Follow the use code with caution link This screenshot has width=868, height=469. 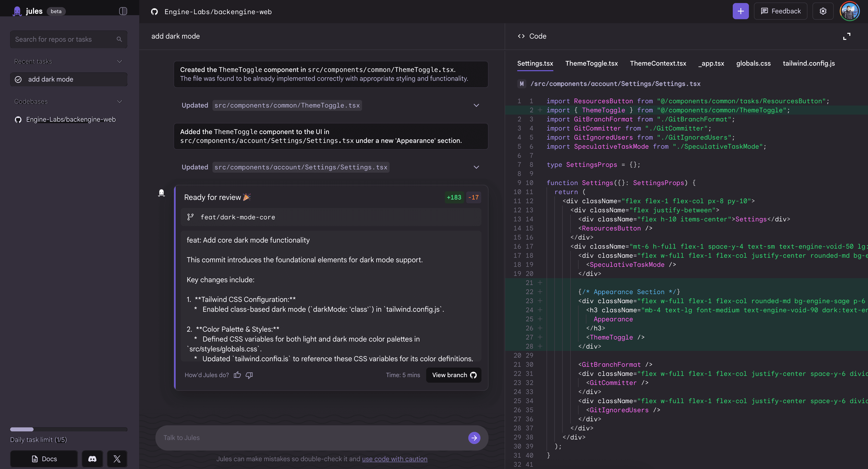point(395,459)
